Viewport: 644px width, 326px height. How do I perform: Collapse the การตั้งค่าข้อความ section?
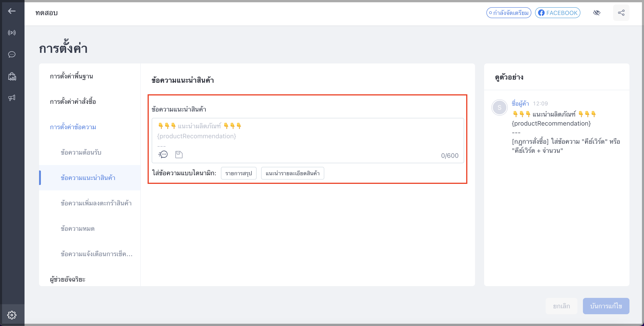(73, 127)
